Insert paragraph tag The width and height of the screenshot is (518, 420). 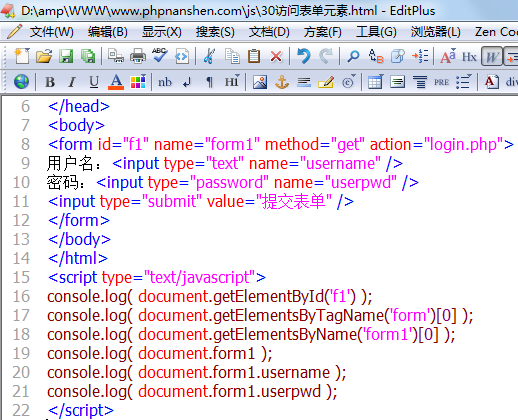(x=209, y=82)
